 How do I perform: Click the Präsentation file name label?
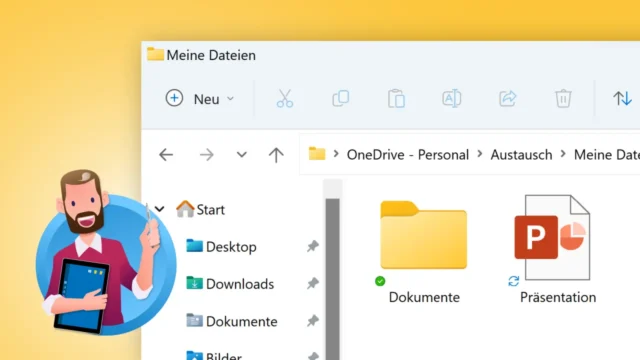[x=558, y=298]
